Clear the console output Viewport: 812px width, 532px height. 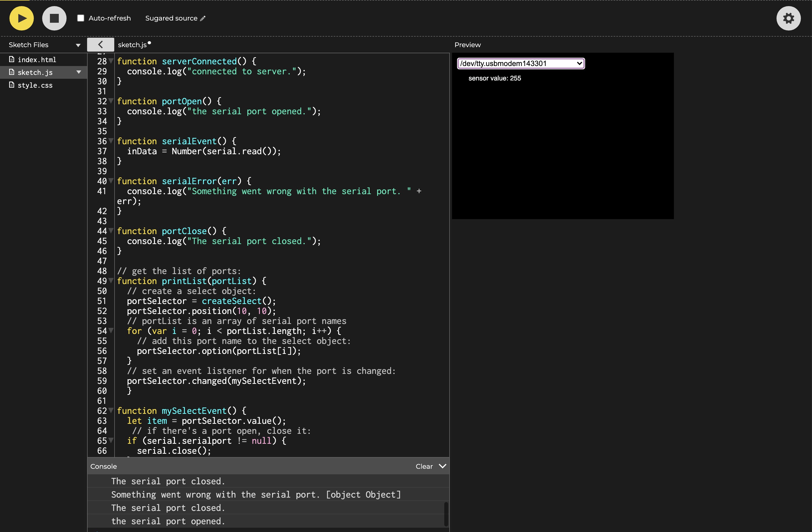coord(424,466)
